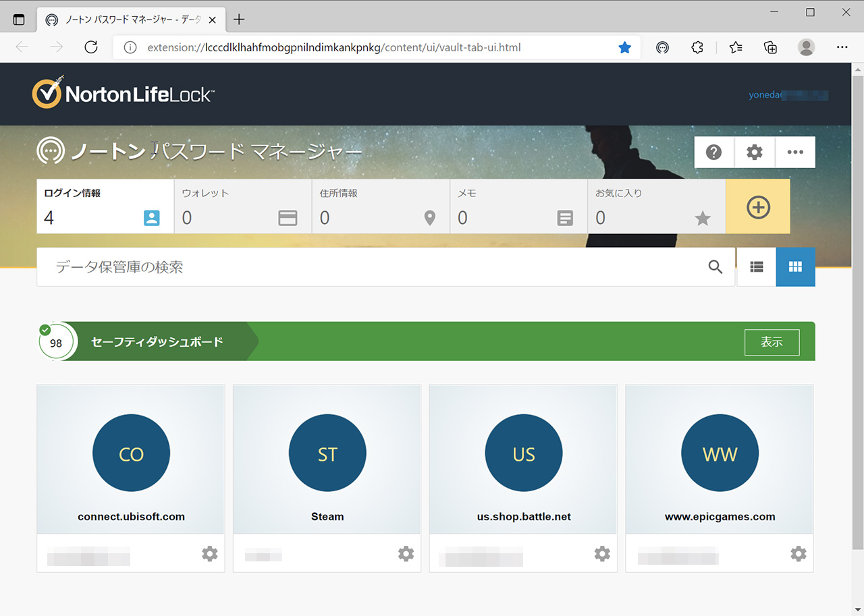Click the search magnifier icon
This screenshot has height=616, width=864.
tap(715, 267)
